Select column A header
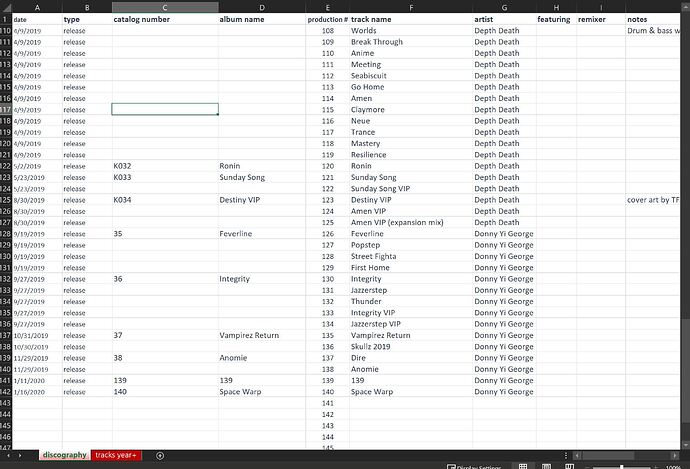The image size is (690, 469). coord(37,7)
